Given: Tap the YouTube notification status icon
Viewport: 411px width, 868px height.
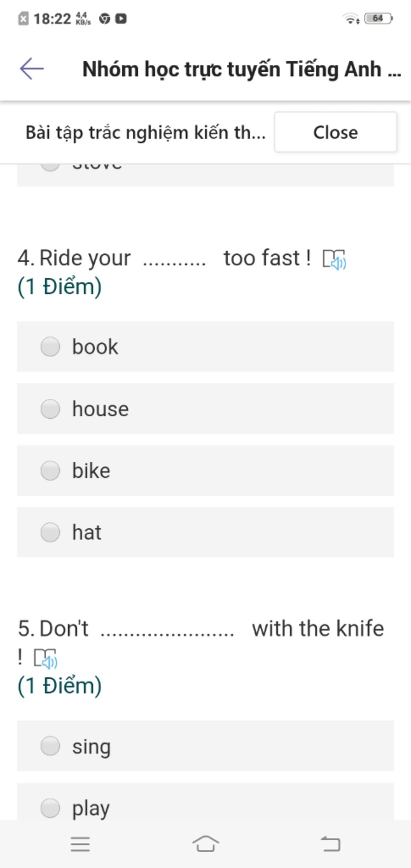Looking at the screenshot, I should [121, 18].
